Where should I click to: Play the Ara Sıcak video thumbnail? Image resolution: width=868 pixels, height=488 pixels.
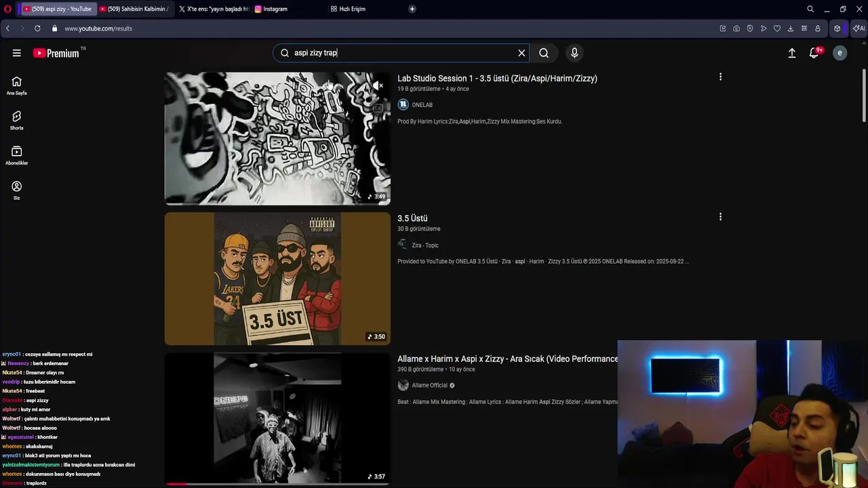277,418
